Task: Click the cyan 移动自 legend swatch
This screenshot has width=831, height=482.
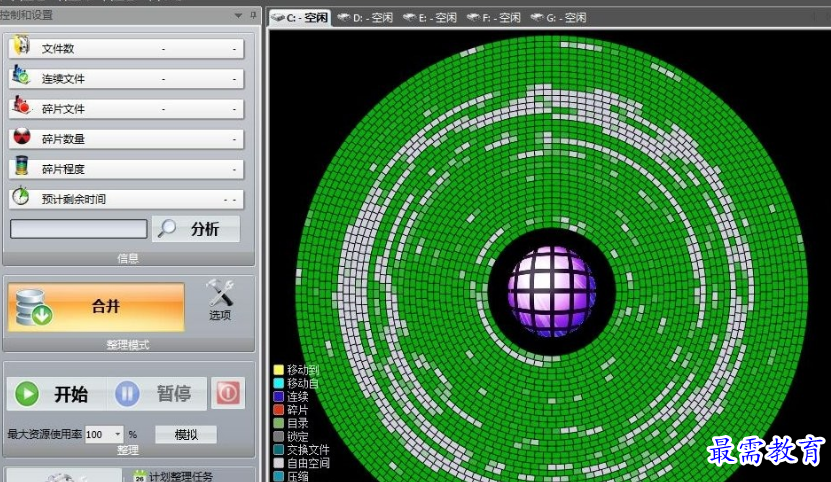Action: [x=278, y=383]
